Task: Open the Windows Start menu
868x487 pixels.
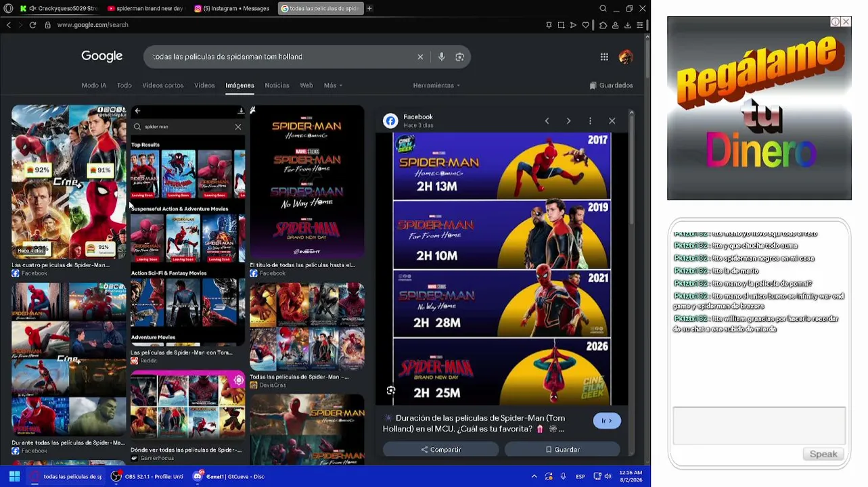Action: (x=14, y=476)
